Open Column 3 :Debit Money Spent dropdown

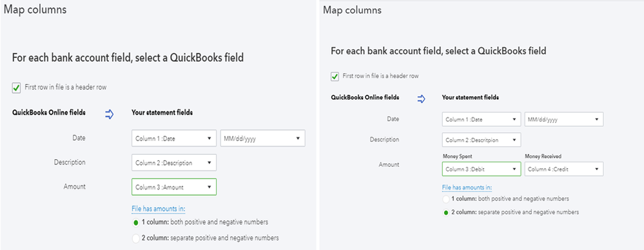click(x=482, y=169)
